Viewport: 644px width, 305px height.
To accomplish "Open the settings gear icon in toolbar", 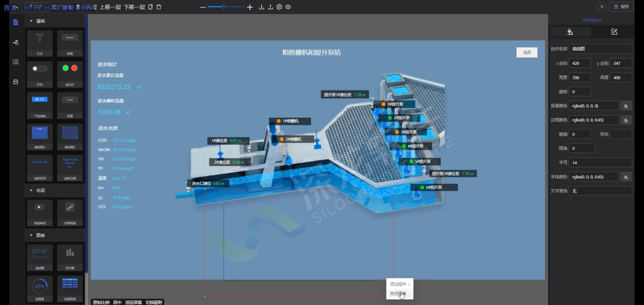I will tap(279, 7).
